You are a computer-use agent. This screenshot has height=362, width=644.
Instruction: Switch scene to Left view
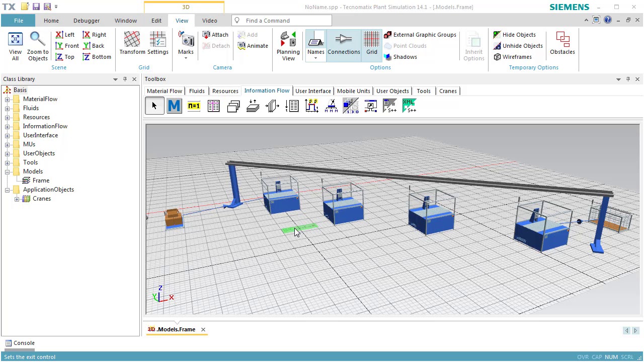click(x=65, y=35)
